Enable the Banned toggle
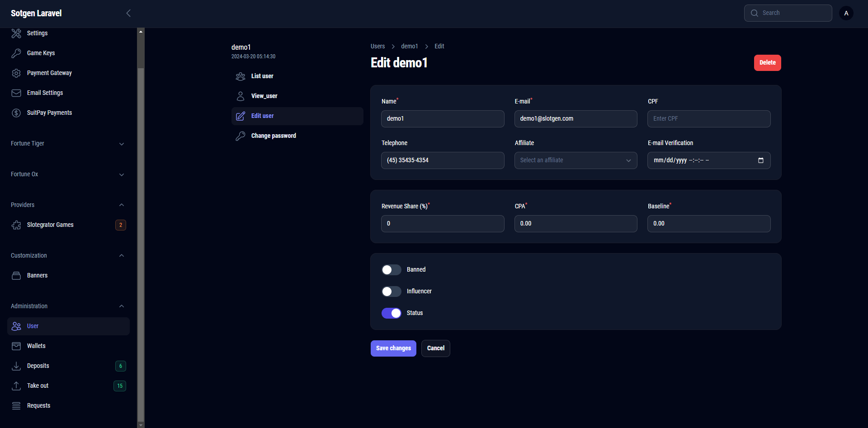Image resolution: width=868 pixels, height=428 pixels. pyautogui.click(x=391, y=270)
